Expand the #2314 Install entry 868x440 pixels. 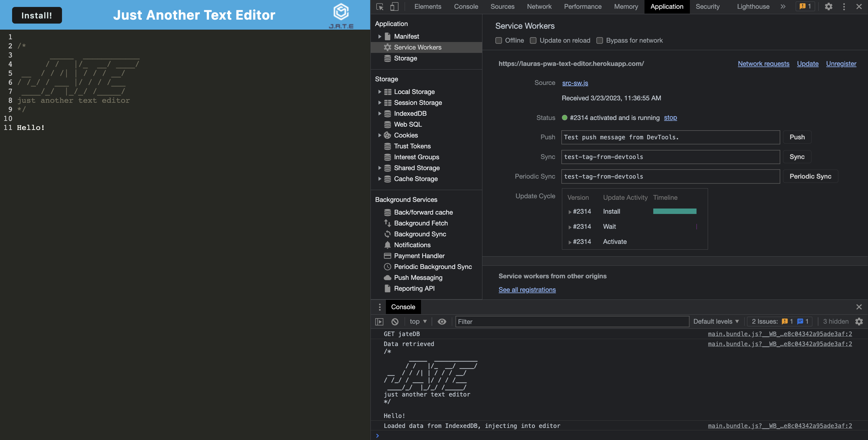[x=569, y=212]
